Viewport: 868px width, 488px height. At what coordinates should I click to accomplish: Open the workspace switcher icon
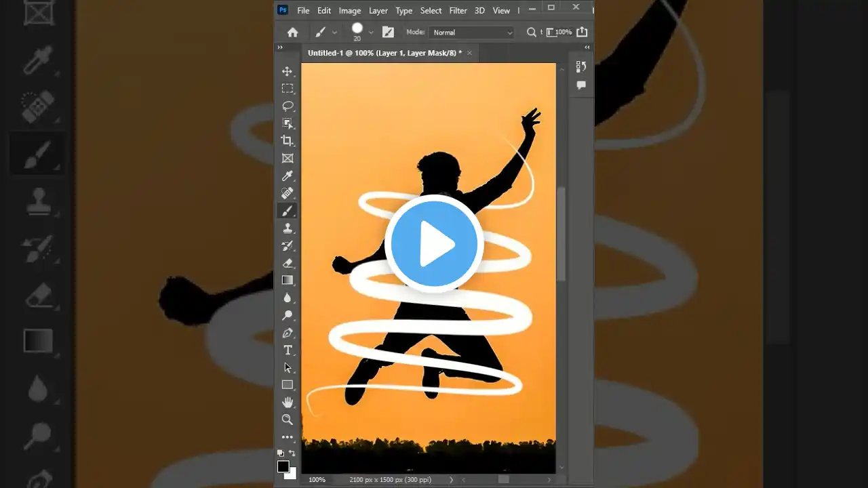point(550,32)
